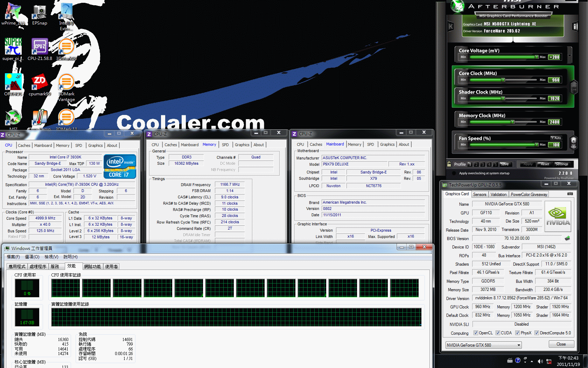Click the GPU-Z BIOS save chip icon
This screenshot has height=368, width=588.
click(x=567, y=238)
